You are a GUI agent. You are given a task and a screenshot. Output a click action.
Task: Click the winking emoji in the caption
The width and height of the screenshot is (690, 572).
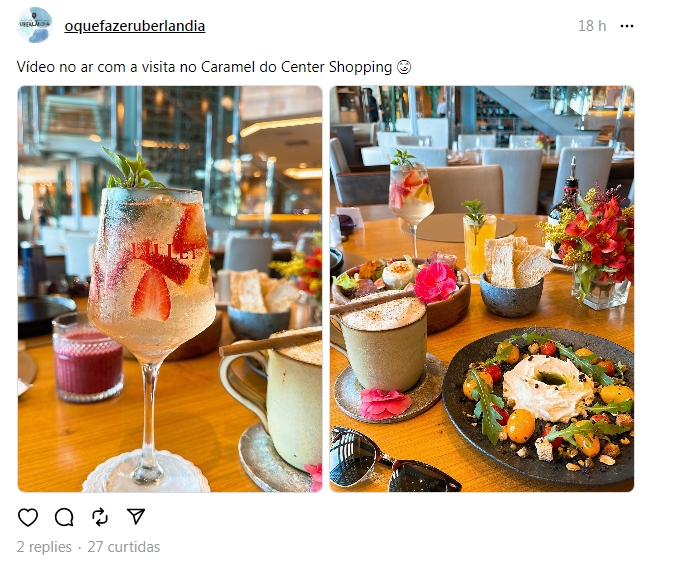pos(404,67)
